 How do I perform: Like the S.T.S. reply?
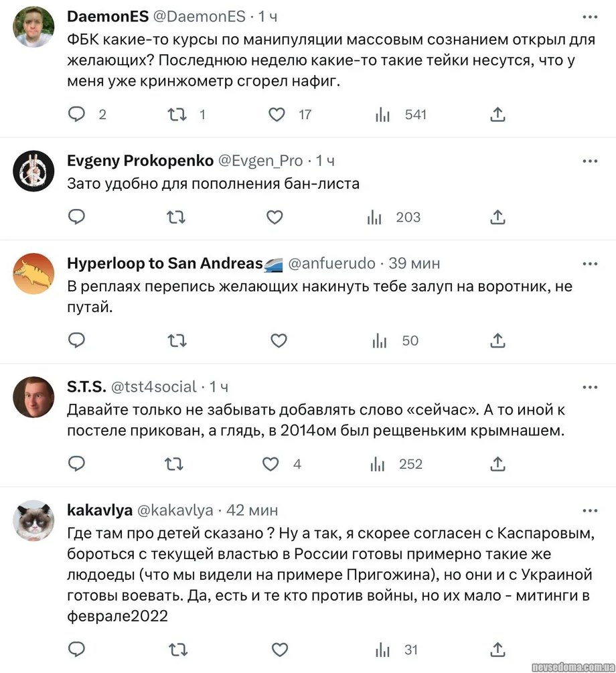pos(271,463)
